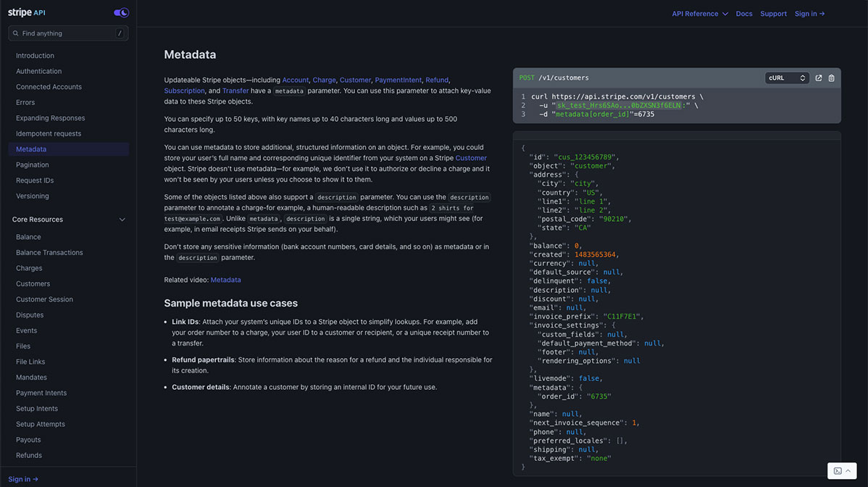Screen dimensions: 868x487
Task: Expand the terminal panel with the chevron
Action: pyautogui.click(x=848, y=470)
